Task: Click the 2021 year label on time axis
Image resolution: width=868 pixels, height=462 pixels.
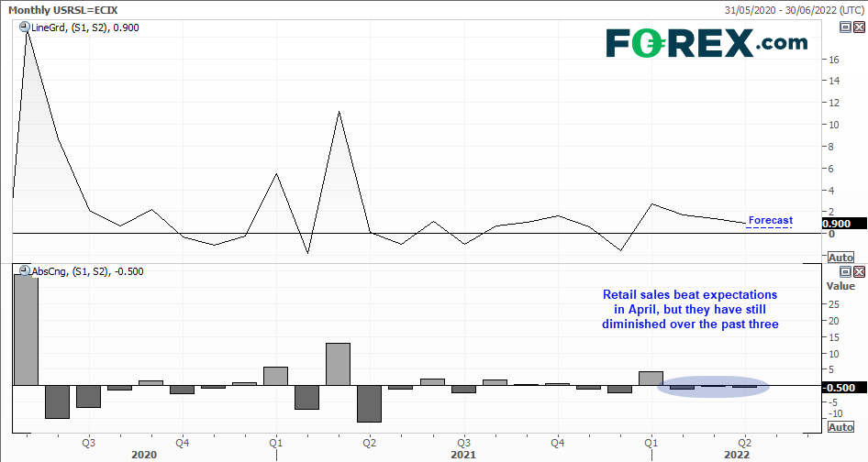Action: 462,454
